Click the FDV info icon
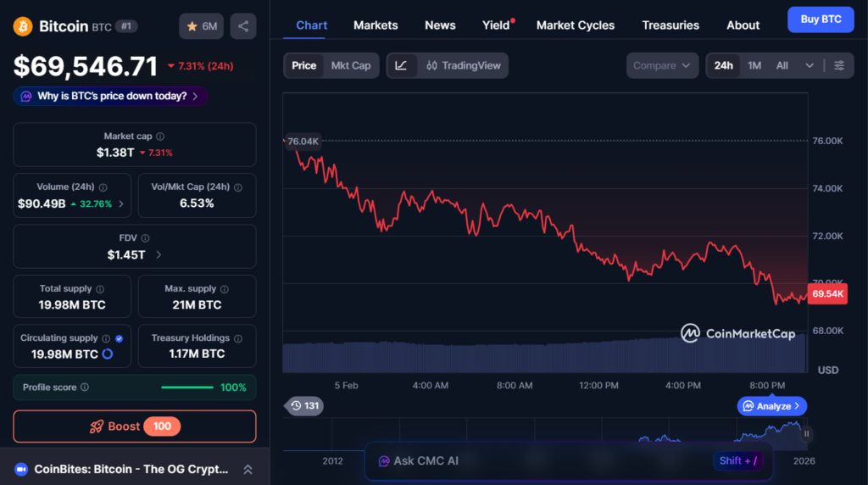868x485 pixels. pos(145,238)
